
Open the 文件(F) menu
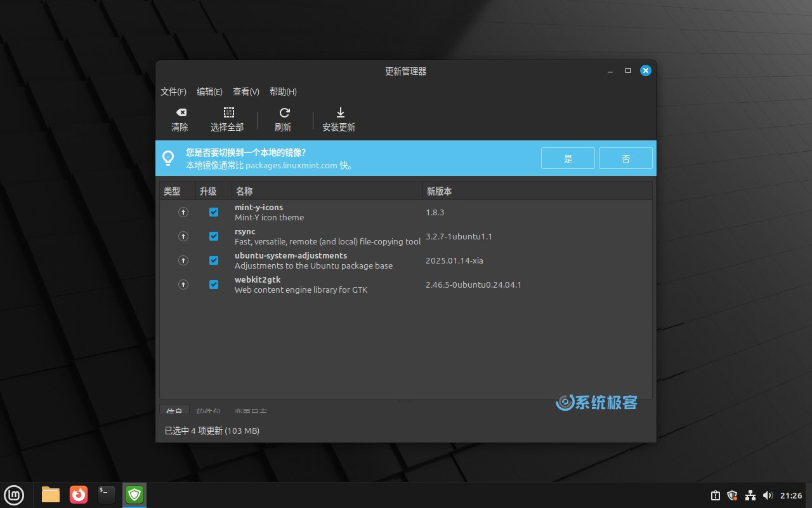(173, 91)
